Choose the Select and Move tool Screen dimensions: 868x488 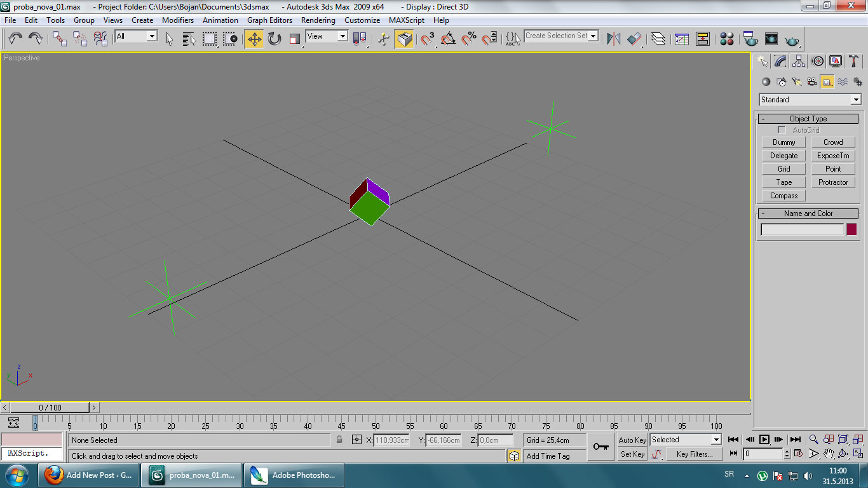pos(254,39)
